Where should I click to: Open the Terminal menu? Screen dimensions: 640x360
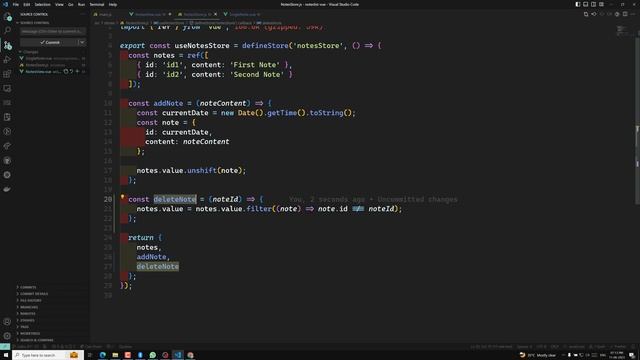tap(97, 4)
